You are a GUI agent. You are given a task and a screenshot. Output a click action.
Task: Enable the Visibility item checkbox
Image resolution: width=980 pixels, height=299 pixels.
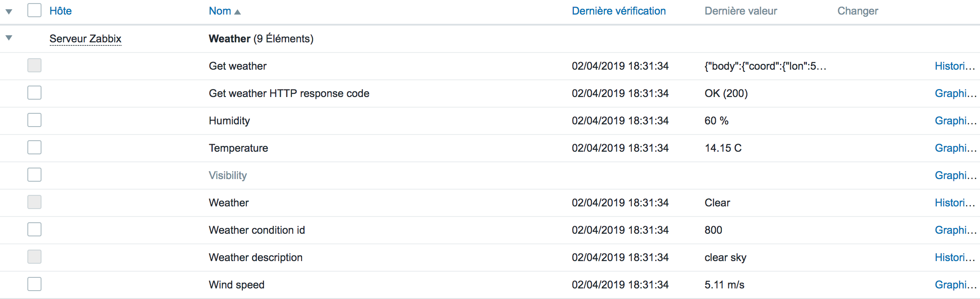coord(34,175)
